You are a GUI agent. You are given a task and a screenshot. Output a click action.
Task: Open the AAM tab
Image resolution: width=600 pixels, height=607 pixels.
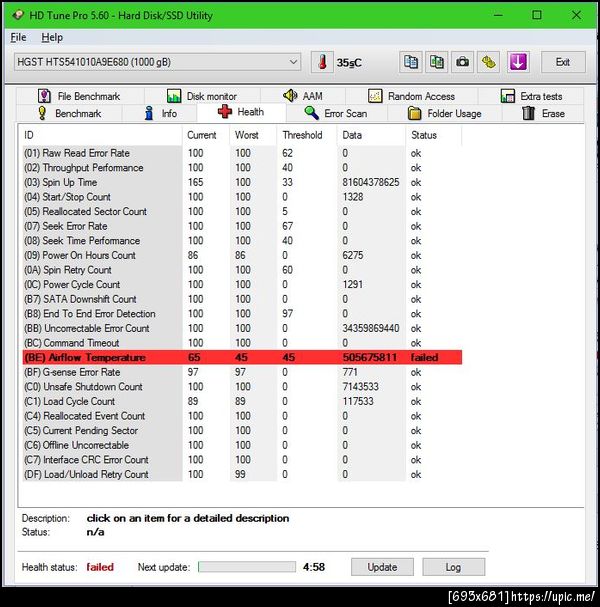tap(303, 96)
